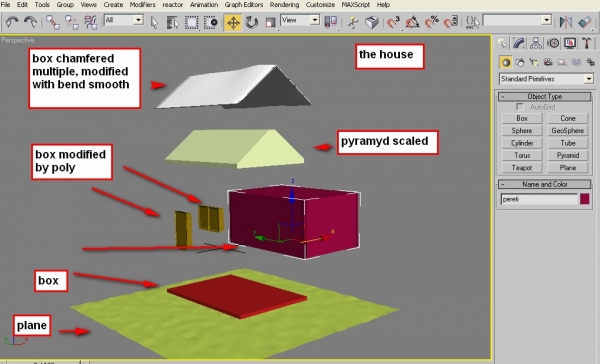The image size is (600, 364).
Task: Click the Redo arrow icon
Action: click(31, 22)
